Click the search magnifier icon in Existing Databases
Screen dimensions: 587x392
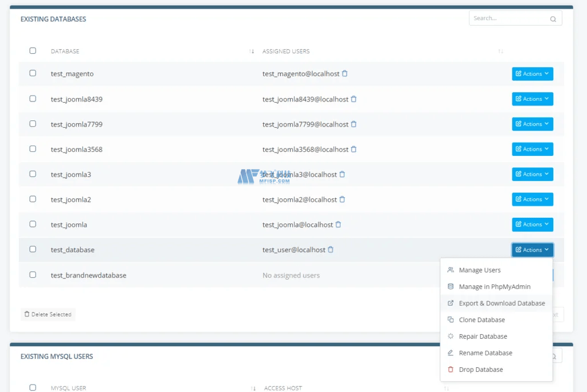(x=553, y=19)
